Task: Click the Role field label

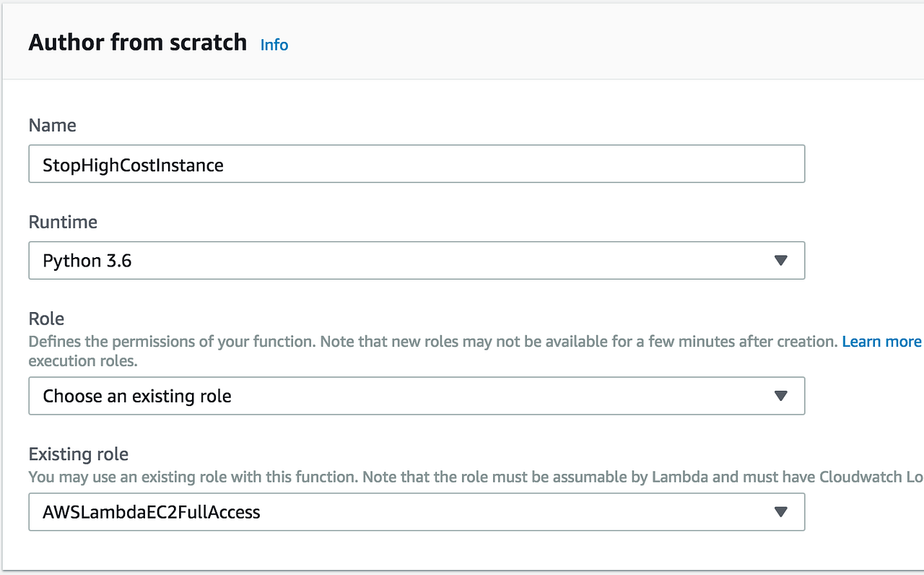Action: pos(46,319)
